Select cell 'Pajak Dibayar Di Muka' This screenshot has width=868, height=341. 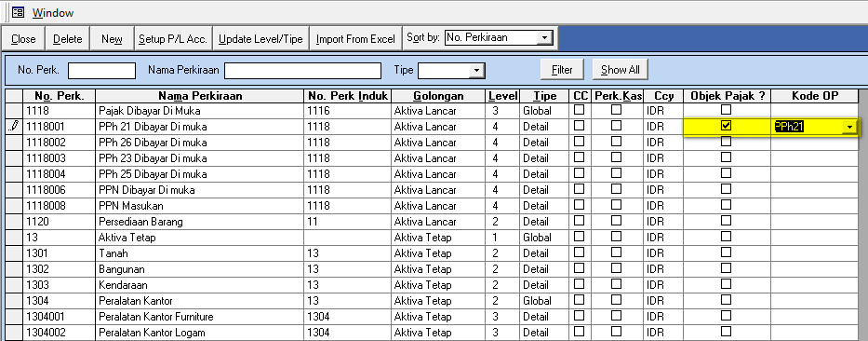click(200, 111)
